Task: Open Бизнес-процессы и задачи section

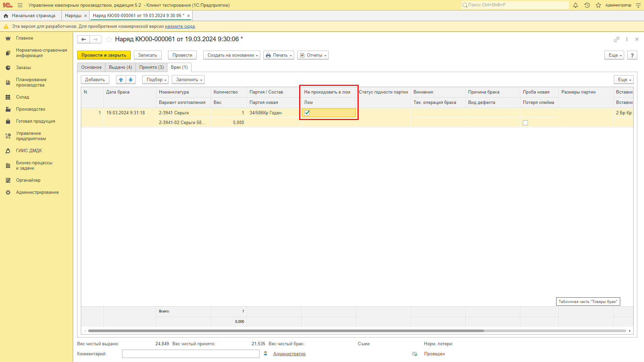Action: [x=34, y=166]
